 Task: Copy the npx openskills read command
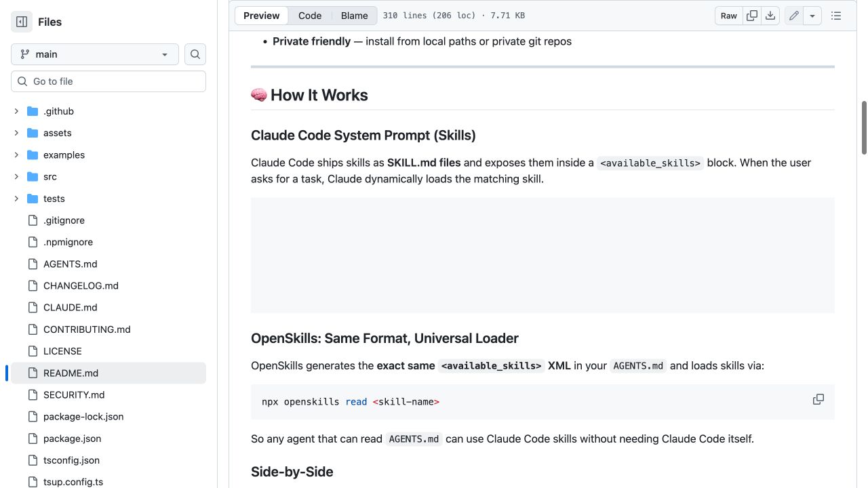click(x=818, y=399)
